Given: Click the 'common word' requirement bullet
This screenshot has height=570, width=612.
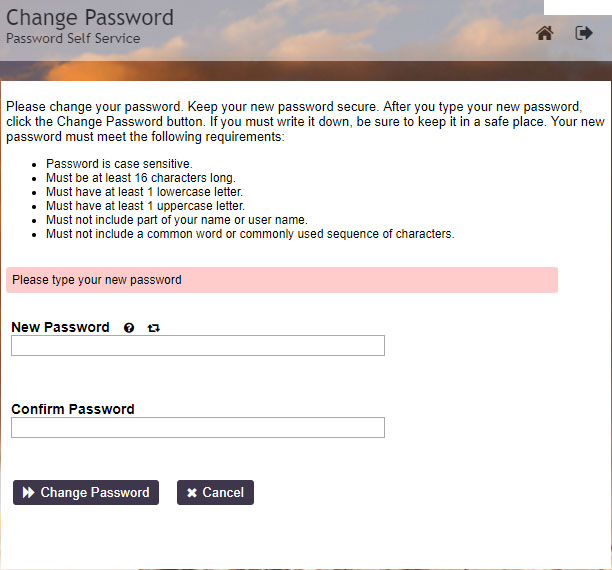Looking at the screenshot, I should point(250,234).
